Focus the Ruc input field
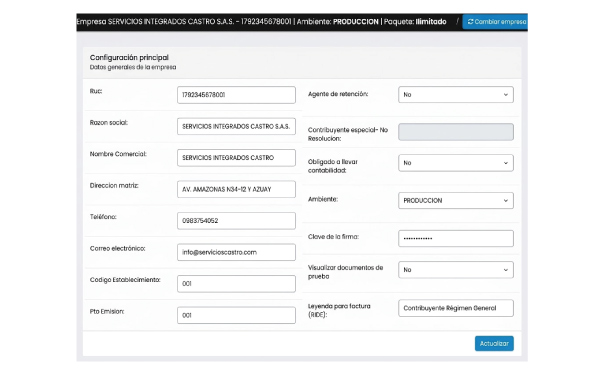Image resolution: width=600 pixels, height=375 pixels. (x=236, y=95)
